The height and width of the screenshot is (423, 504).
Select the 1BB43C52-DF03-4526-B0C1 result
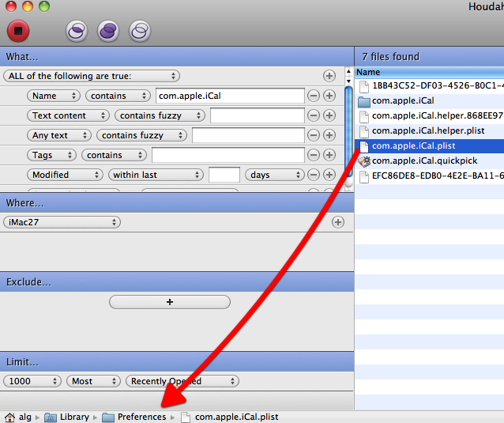(430, 85)
